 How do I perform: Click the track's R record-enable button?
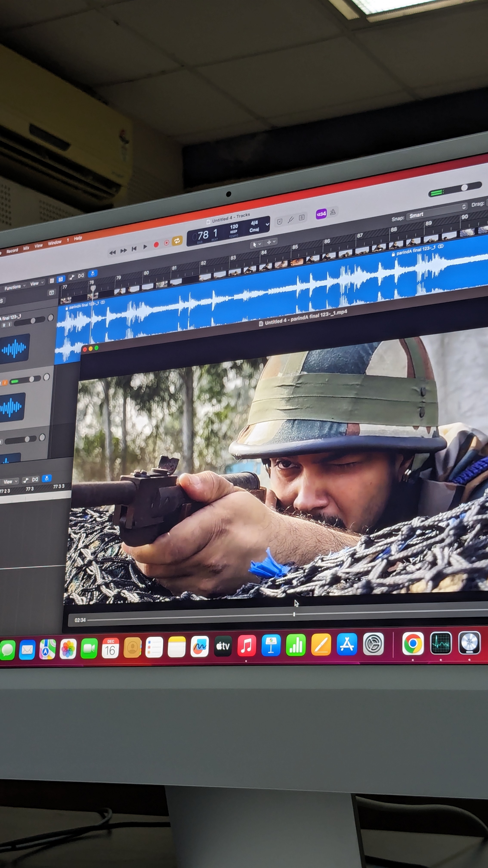(4, 325)
